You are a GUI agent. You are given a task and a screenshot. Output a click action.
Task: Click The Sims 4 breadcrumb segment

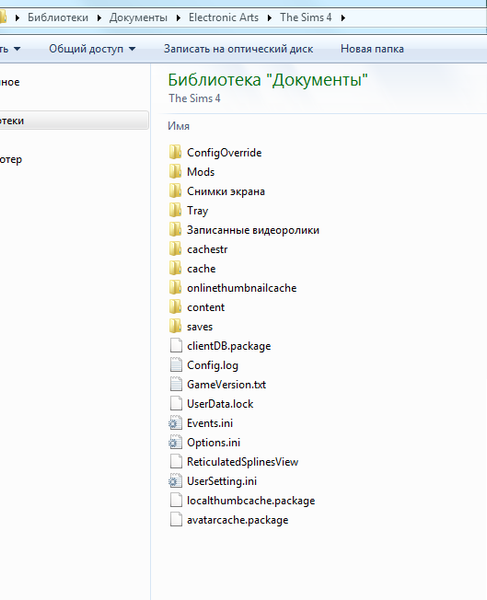coord(306,18)
